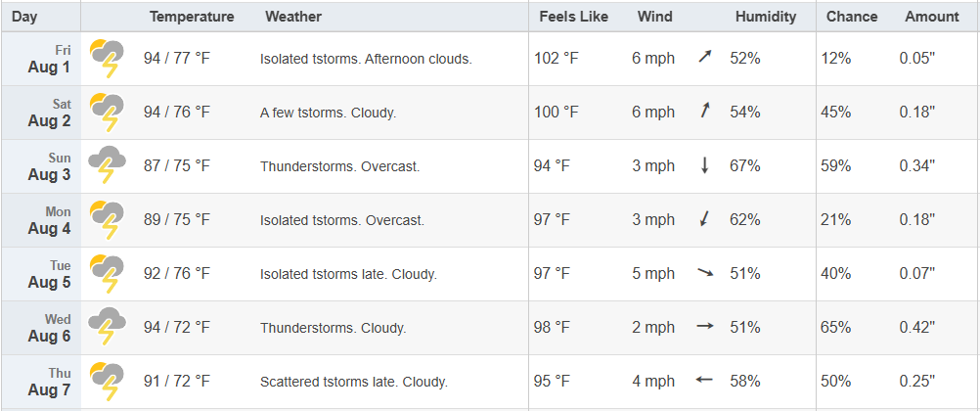The height and width of the screenshot is (411, 980).
Task: Click the Sun Aug 3 overcast thunderstorm icon
Action: [x=107, y=165]
